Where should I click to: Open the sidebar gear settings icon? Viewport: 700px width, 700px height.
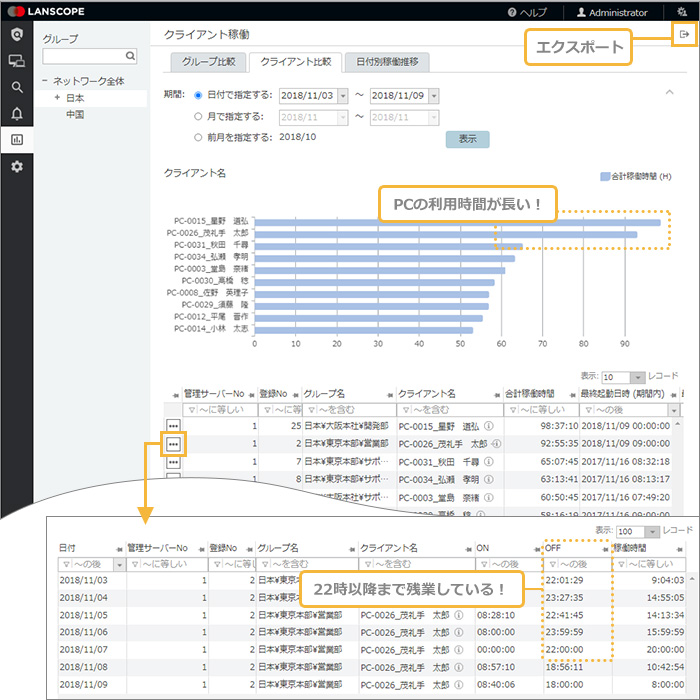tap(16, 166)
